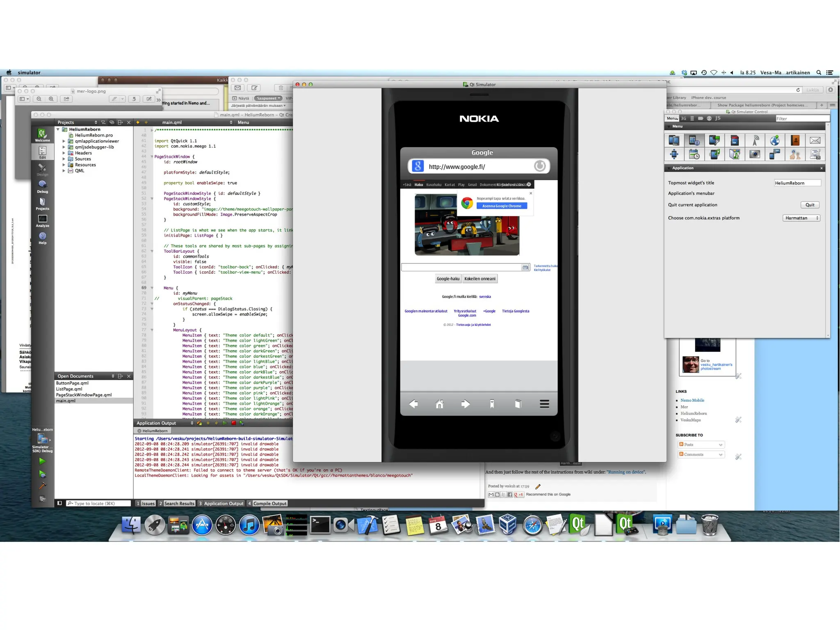Click the browser hamburger menu icon
Viewport: 840px width, 630px height.
point(544,404)
